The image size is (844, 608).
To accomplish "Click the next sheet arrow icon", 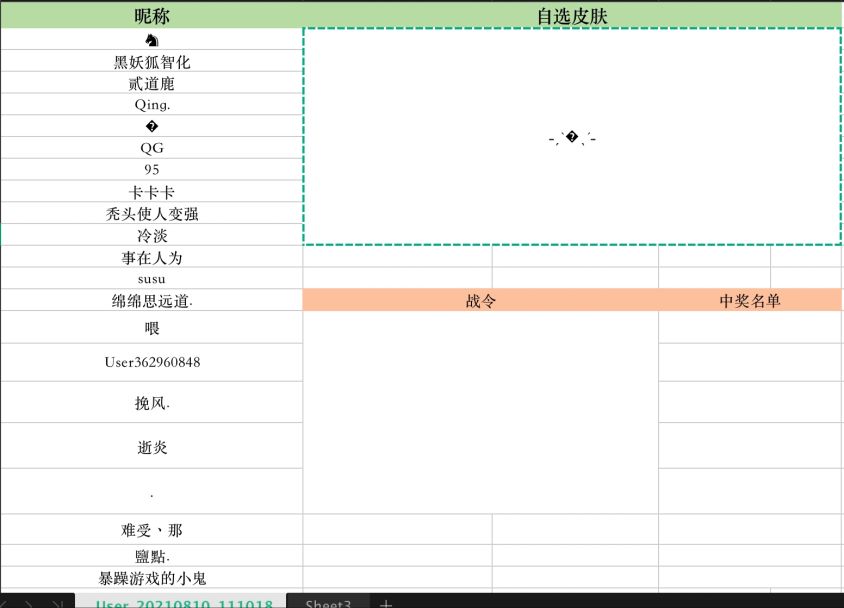I will point(29,604).
